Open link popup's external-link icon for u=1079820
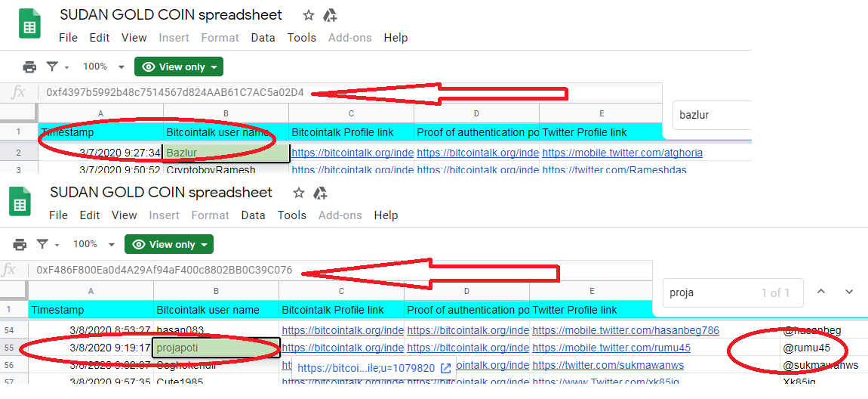This screenshot has width=868, height=399. (x=445, y=368)
